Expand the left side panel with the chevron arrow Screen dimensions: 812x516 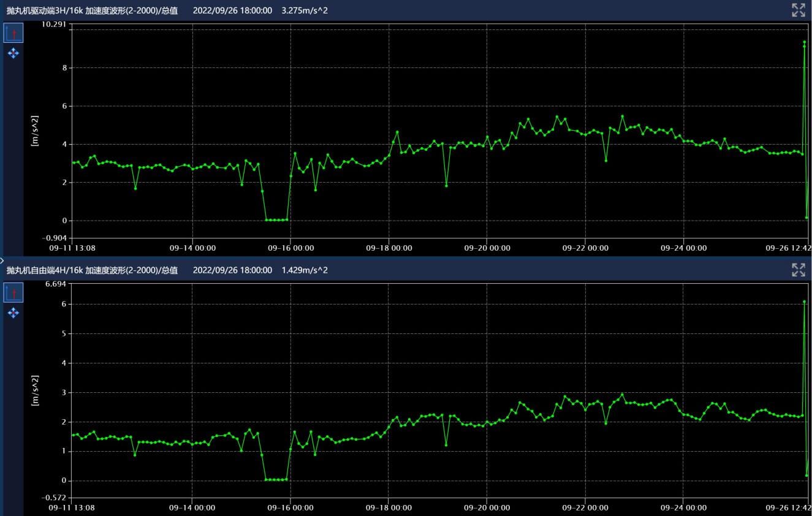coord(2,260)
